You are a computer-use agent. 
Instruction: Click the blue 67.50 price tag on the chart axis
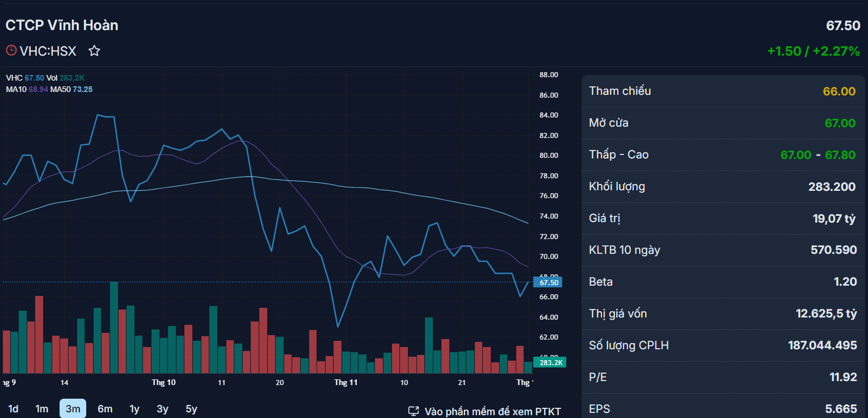[x=548, y=282]
